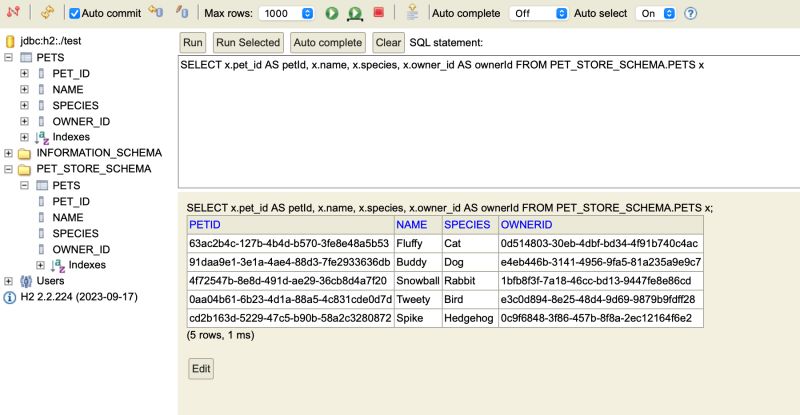Viewport: 800px width, 415px height.
Task: Click the Clear button
Action: pyautogui.click(x=388, y=42)
